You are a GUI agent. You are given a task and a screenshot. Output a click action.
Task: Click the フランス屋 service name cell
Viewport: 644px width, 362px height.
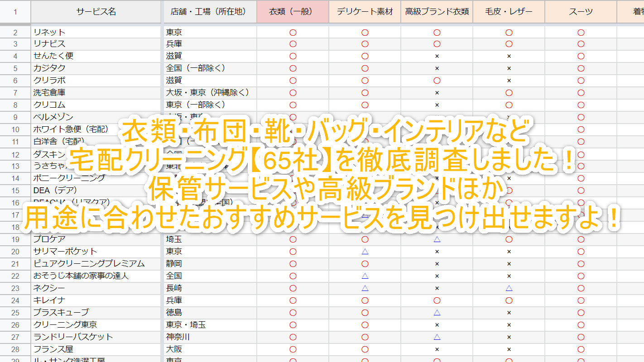point(96,349)
